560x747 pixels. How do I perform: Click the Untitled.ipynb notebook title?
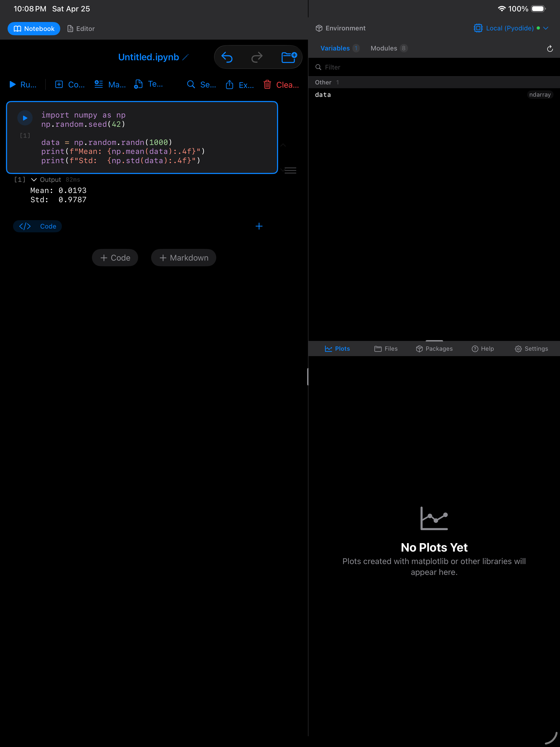pyautogui.click(x=148, y=57)
